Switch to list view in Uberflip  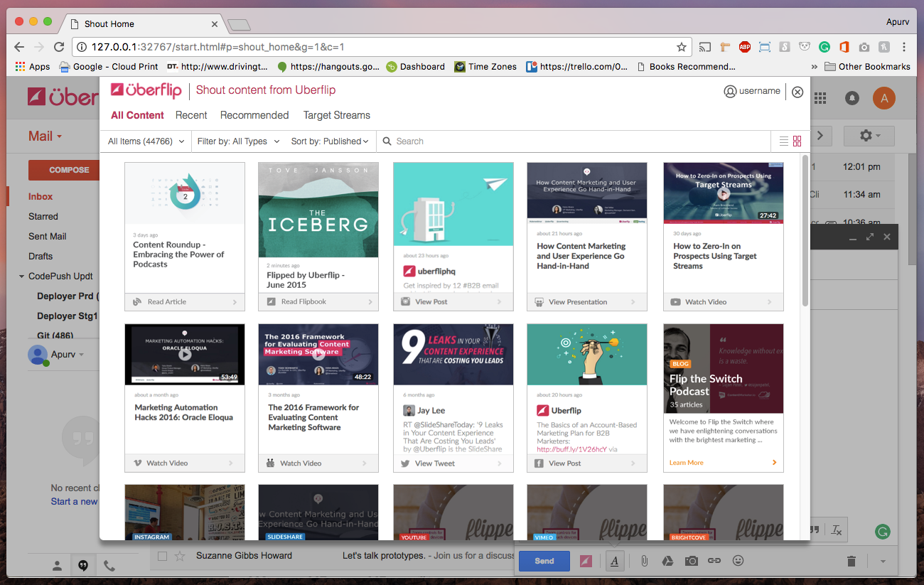[784, 141]
